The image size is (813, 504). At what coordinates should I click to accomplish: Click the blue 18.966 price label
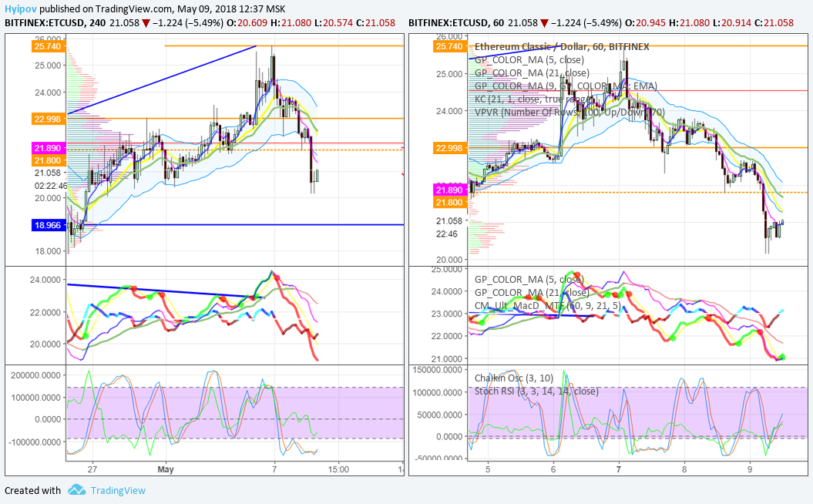coord(48,225)
